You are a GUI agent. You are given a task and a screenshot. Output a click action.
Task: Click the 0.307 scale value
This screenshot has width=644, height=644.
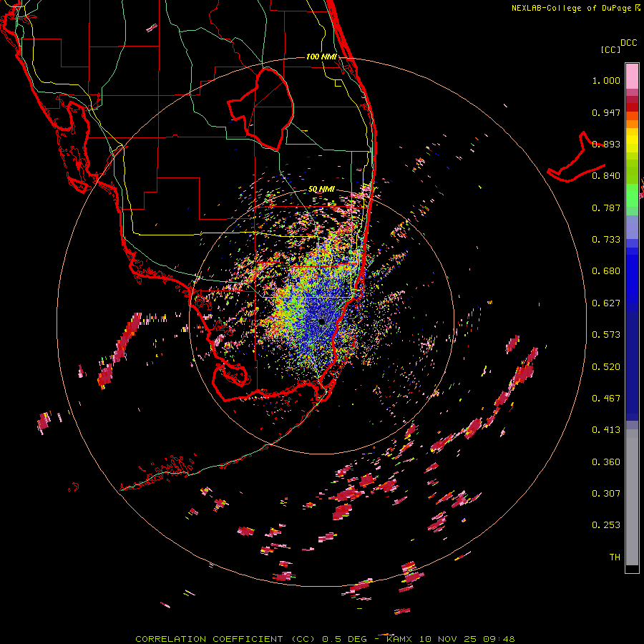606,494
